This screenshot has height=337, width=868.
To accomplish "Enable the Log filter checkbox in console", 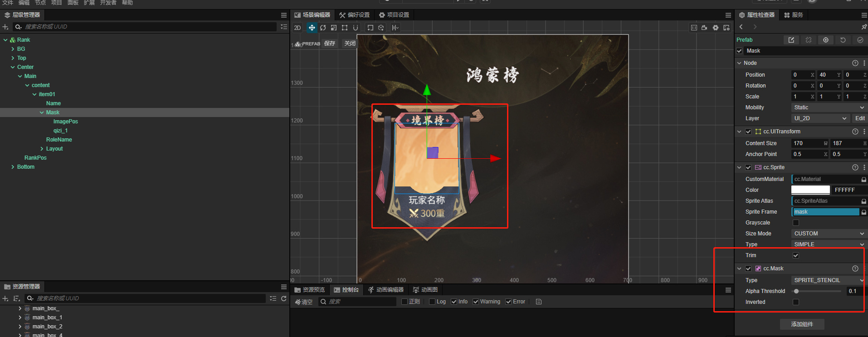I will (432, 302).
